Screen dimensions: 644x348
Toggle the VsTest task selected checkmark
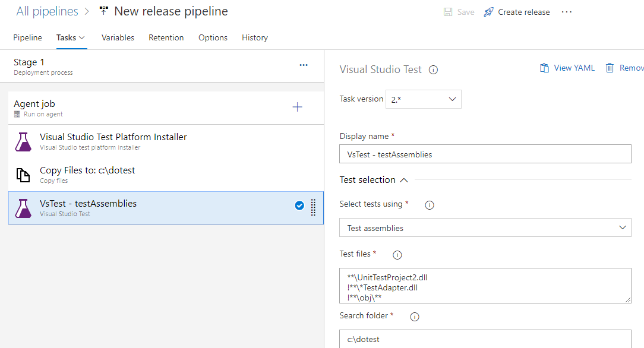coord(299,206)
